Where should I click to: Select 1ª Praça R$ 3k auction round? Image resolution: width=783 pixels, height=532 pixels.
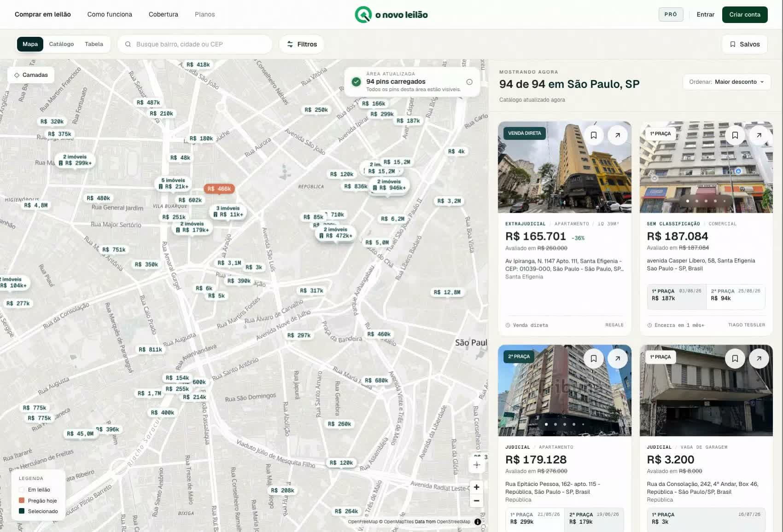click(x=706, y=520)
